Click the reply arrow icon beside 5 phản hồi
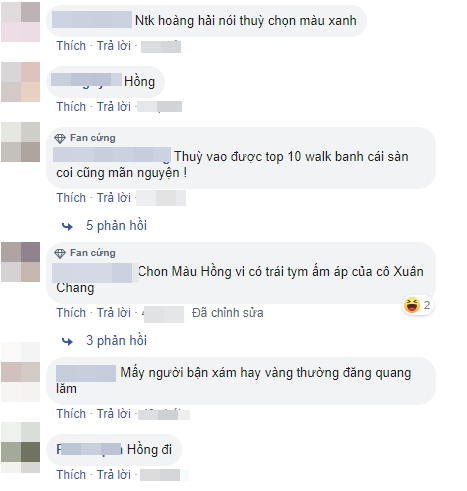The height and width of the screenshot is (491, 467). pos(67,227)
